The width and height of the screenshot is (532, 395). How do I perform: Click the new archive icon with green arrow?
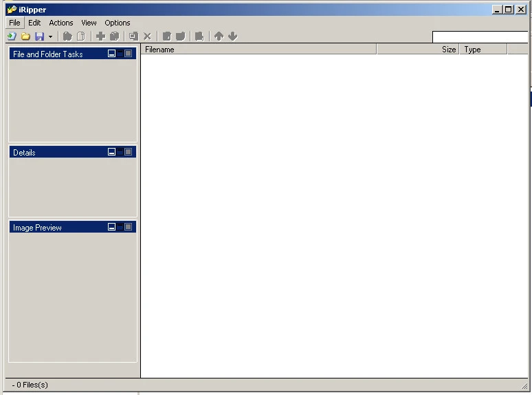[12, 36]
